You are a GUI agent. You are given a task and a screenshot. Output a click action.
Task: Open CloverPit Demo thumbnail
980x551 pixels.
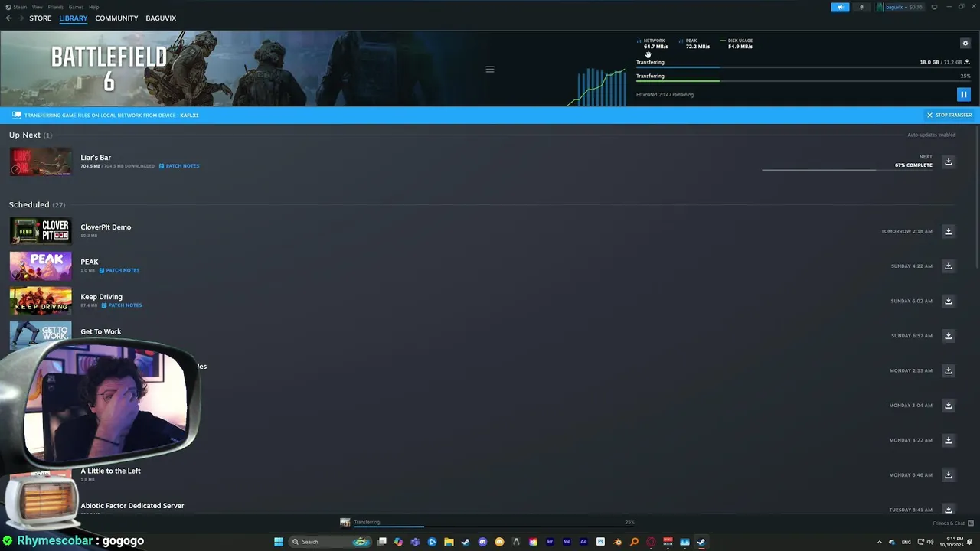click(x=41, y=231)
